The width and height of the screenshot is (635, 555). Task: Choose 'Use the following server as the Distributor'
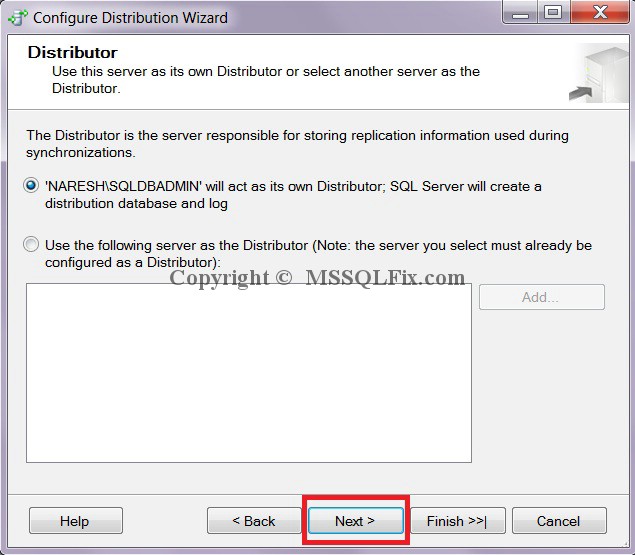pos(31,245)
